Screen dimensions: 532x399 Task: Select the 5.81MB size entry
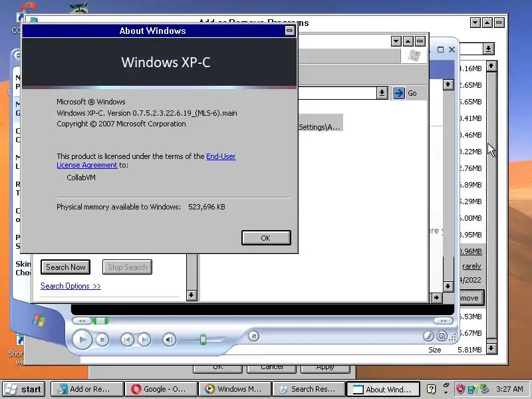pyautogui.click(x=469, y=350)
